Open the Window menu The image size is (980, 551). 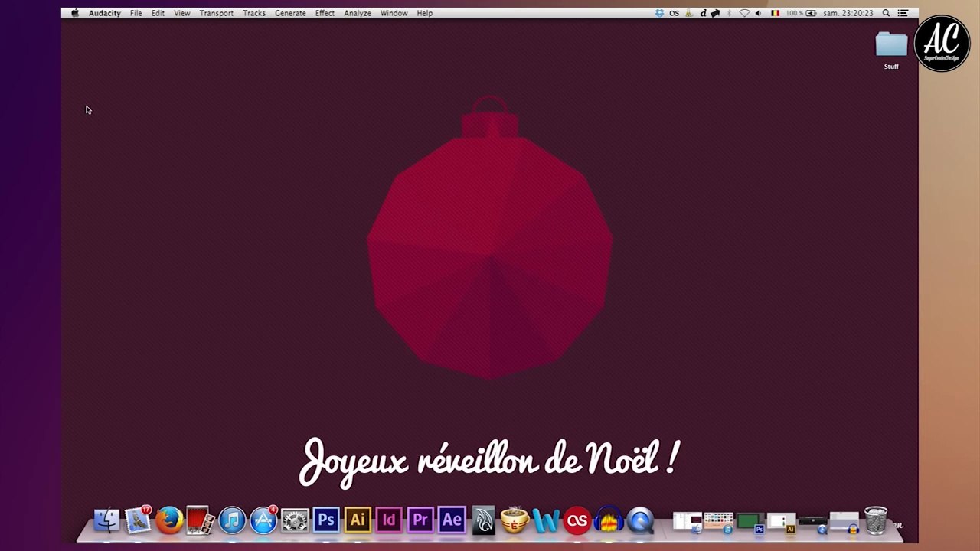coord(394,13)
